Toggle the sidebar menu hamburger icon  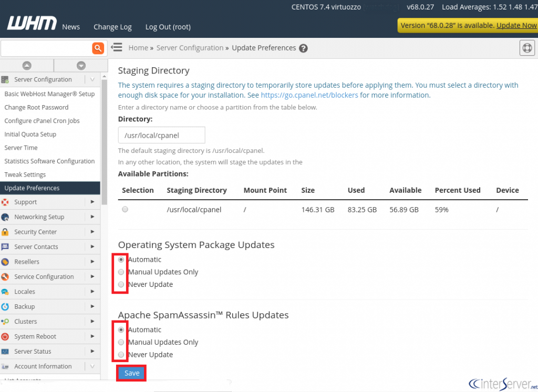point(117,47)
